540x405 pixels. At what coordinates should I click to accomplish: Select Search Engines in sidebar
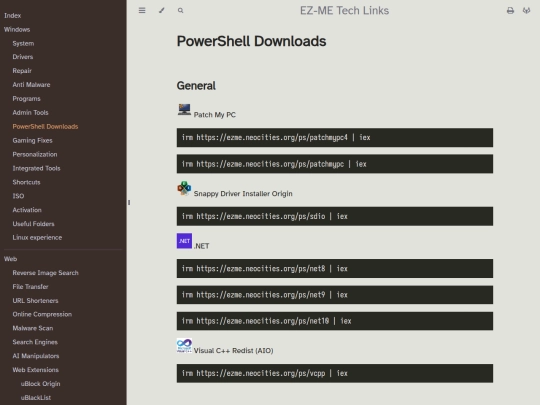click(35, 342)
